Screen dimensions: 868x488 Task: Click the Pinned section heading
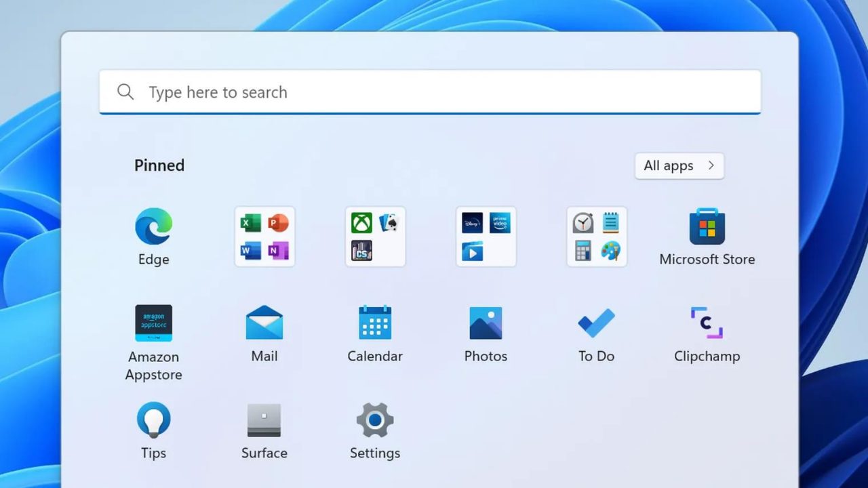[x=159, y=165]
